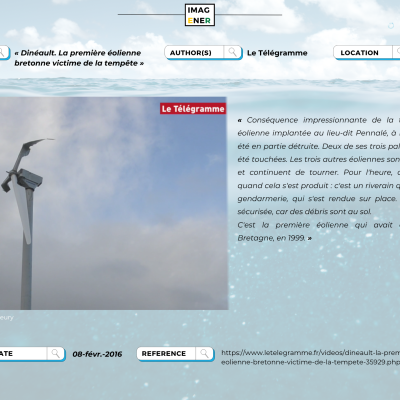400x400 pixels.
Task: Click the IMAGENER logo at top
Action: click(200, 15)
